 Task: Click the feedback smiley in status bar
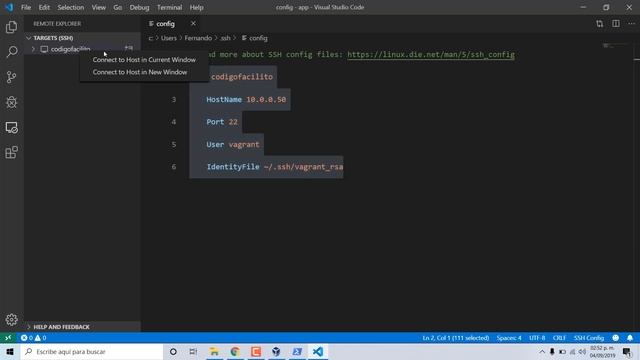tap(616, 338)
